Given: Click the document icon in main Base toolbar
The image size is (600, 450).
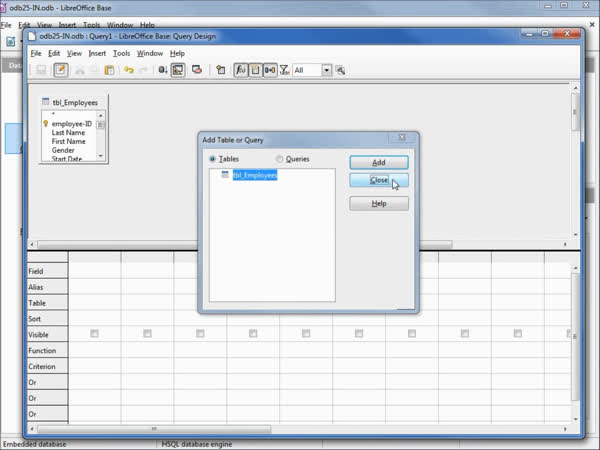Looking at the screenshot, I should tap(10, 41).
